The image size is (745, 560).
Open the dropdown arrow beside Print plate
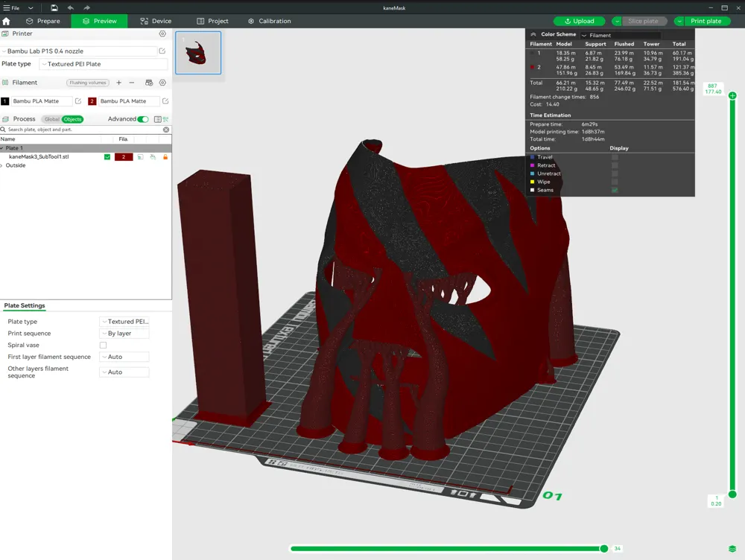tap(679, 21)
